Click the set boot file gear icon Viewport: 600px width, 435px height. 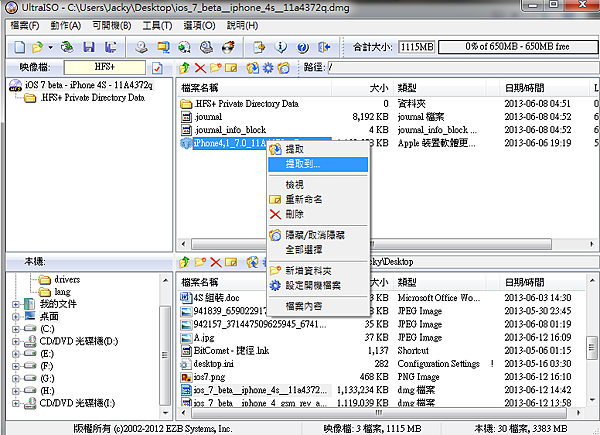268,68
